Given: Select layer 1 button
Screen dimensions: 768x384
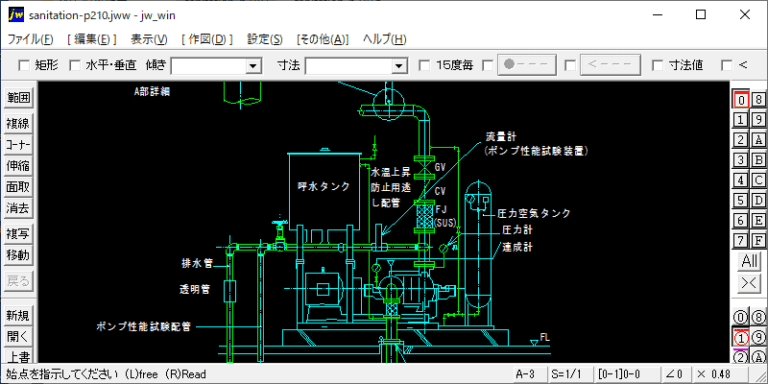Looking at the screenshot, I should point(741,120).
